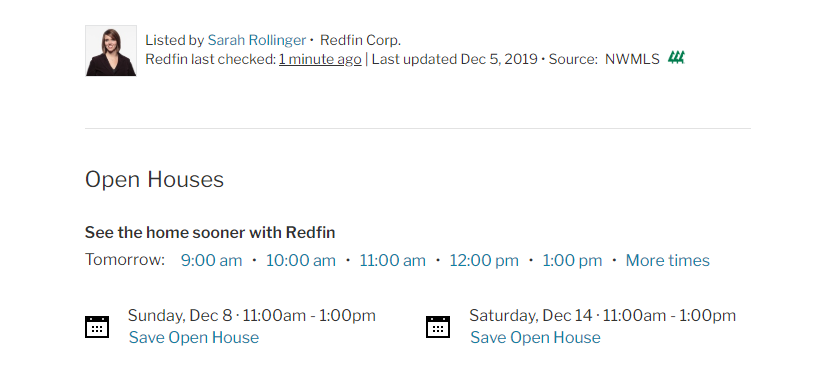
Task: Click 'See the home sooner with Redfin'
Action: [x=210, y=232]
